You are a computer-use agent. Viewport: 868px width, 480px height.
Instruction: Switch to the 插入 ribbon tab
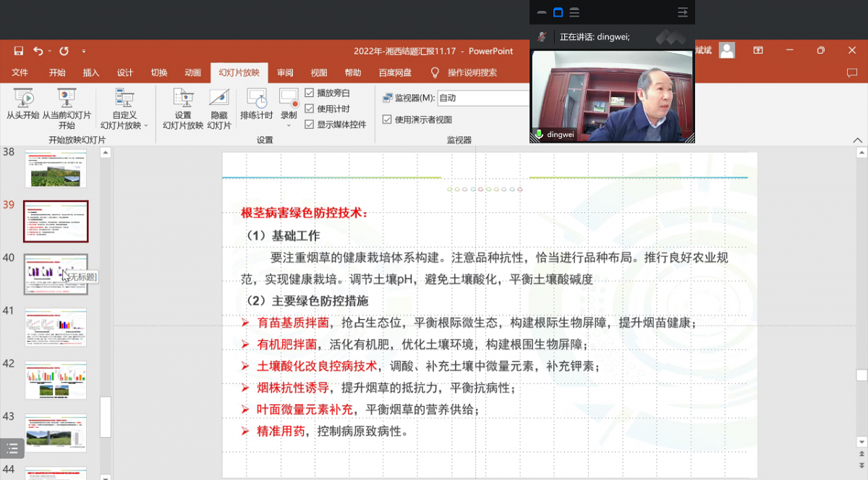(x=91, y=73)
